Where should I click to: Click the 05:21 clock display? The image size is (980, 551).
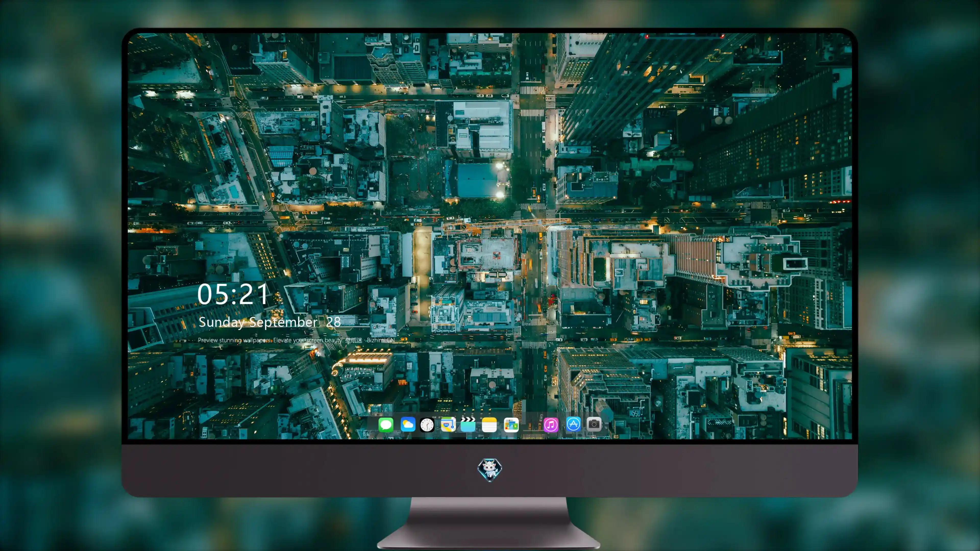tap(233, 294)
